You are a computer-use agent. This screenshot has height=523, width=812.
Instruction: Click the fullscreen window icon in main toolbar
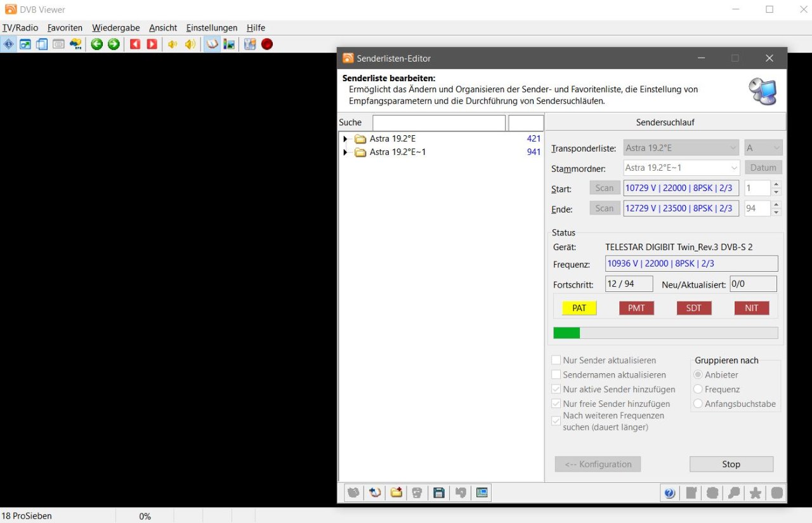(25, 44)
